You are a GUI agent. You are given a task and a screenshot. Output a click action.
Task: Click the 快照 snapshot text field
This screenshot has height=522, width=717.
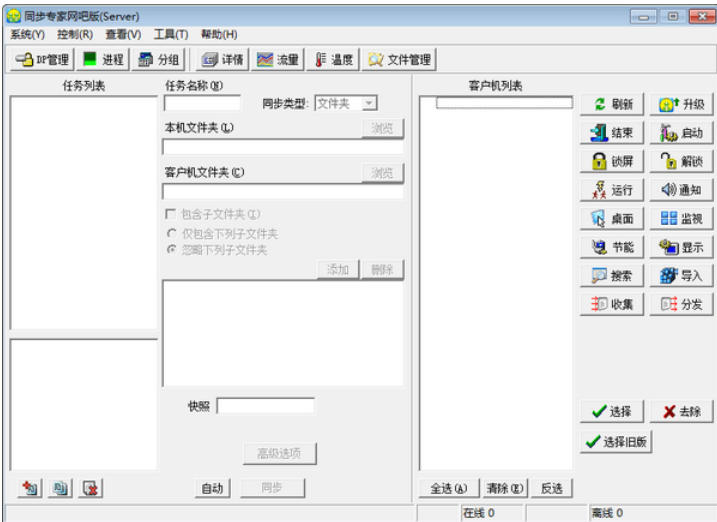265,406
